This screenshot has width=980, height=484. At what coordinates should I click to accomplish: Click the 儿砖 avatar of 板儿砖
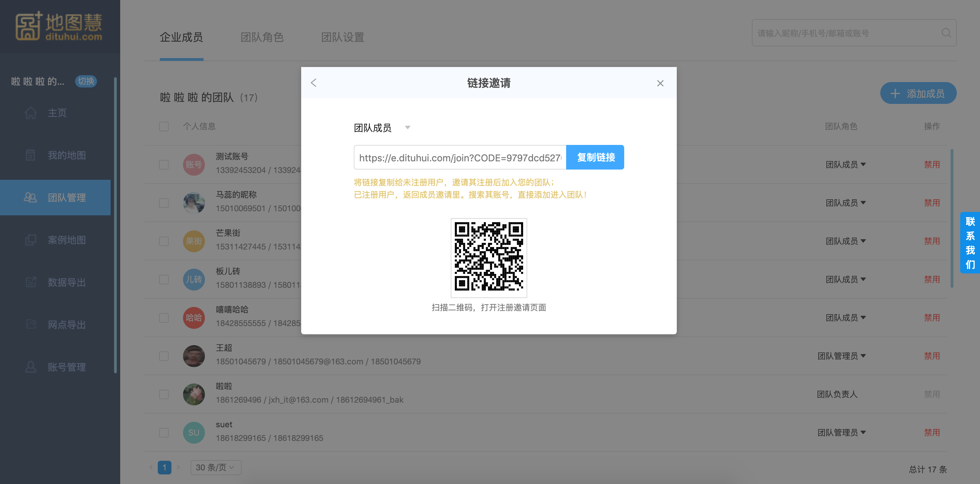tap(194, 279)
